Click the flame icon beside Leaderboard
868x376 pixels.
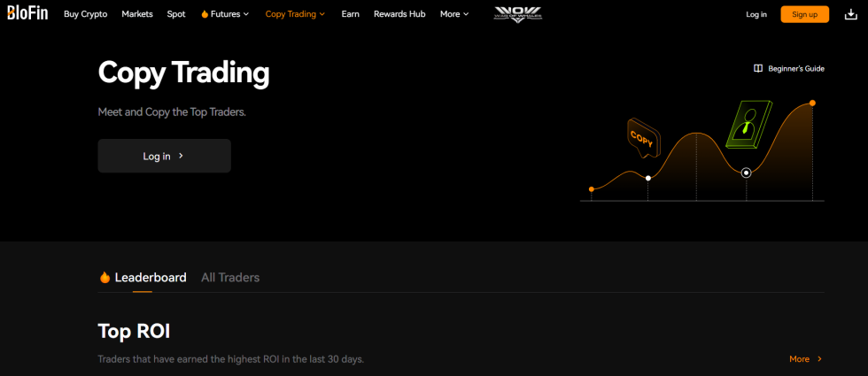(x=105, y=278)
